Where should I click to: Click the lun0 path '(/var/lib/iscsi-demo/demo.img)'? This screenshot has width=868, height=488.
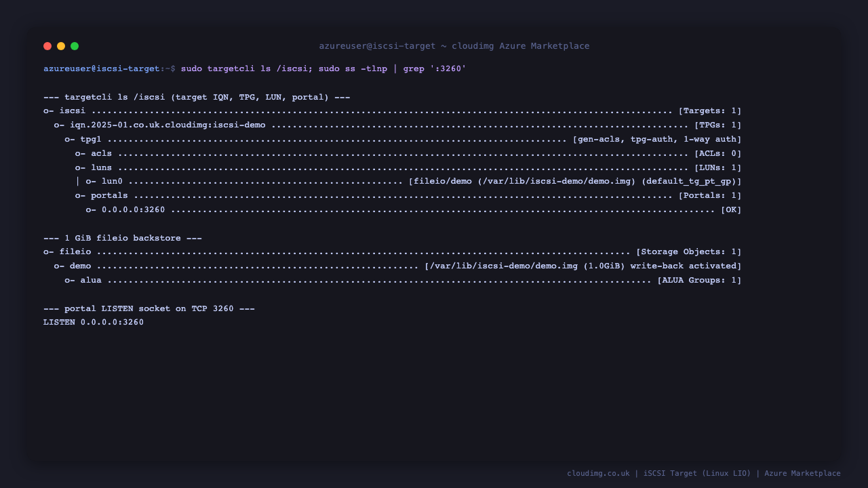pos(557,182)
